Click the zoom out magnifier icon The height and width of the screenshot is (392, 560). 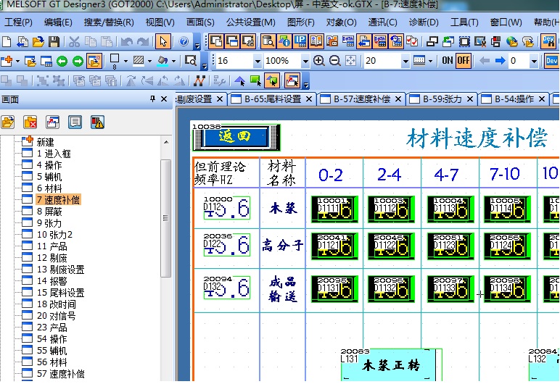(x=334, y=61)
